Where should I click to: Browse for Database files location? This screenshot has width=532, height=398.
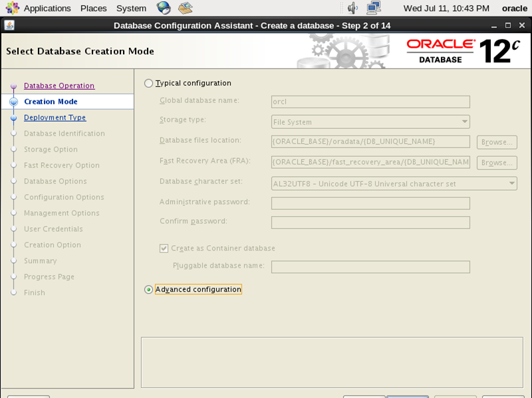click(497, 142)
